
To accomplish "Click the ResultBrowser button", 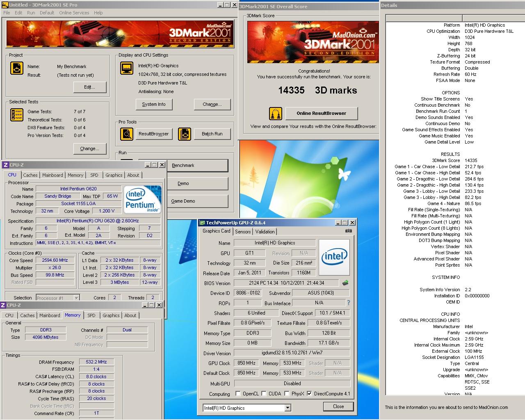I will (x=153, y=134).
